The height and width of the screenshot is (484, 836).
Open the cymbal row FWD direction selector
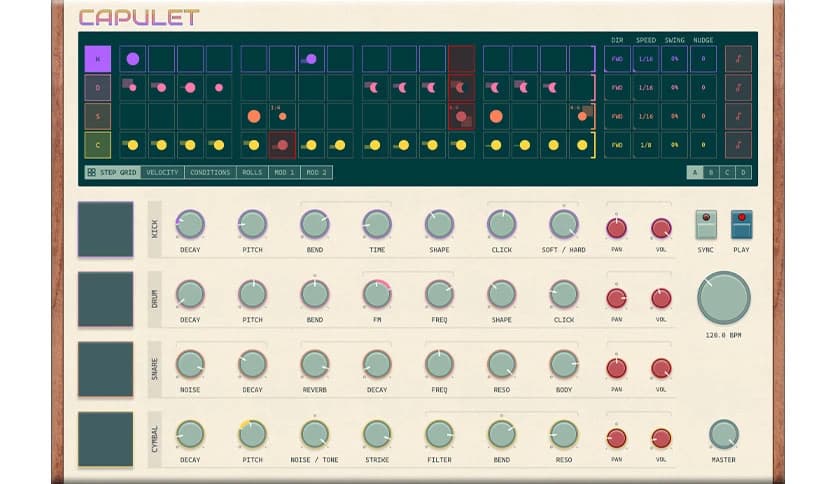(617, 145)
